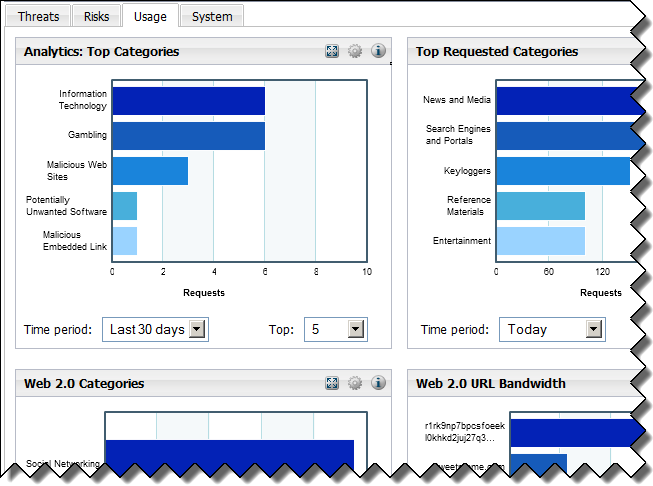Go to the System tab
This screenshot has width=653, height=486.
212,16
